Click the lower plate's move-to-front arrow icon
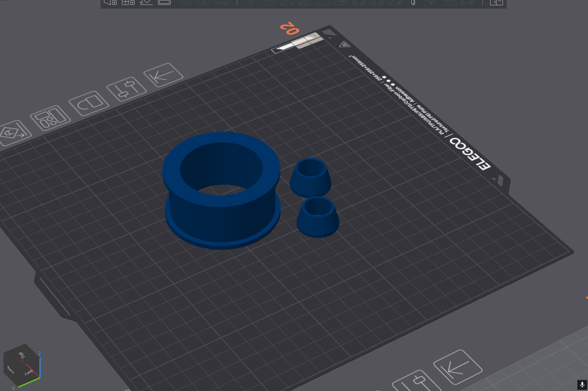Screen dimensions: 588x391 [x=458, y=367]
